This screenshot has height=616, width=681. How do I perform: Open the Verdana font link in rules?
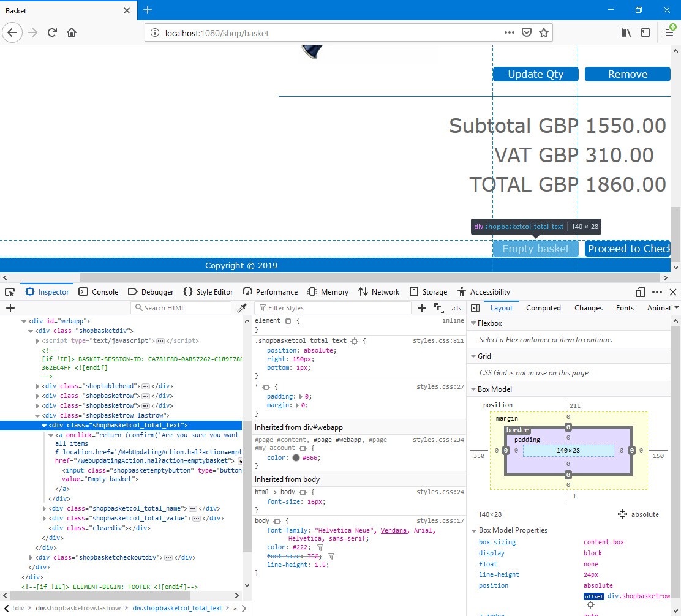tap(394, 530)
